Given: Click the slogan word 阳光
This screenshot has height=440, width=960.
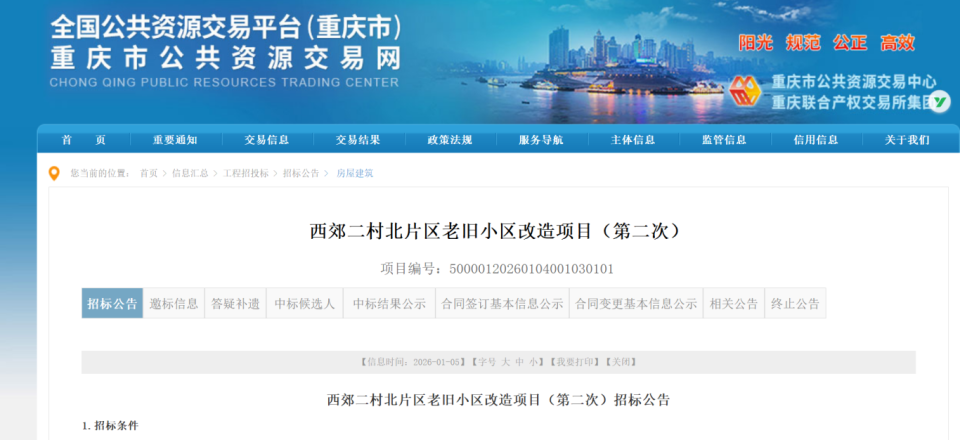Looking at the screenshot, I should 756,43.
